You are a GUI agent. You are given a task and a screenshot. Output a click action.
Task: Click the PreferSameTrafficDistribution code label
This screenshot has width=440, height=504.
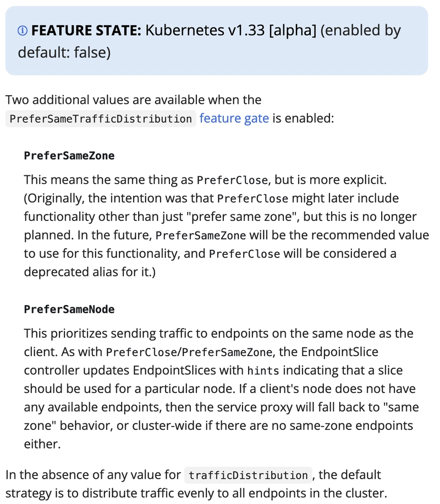101,119
